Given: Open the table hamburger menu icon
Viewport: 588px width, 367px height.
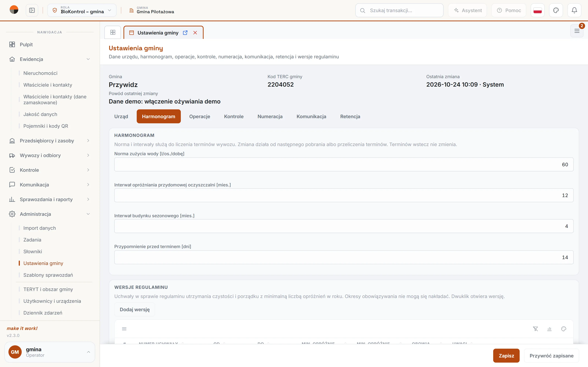Looking at the screenshot, I should click(x=124, y=329).
